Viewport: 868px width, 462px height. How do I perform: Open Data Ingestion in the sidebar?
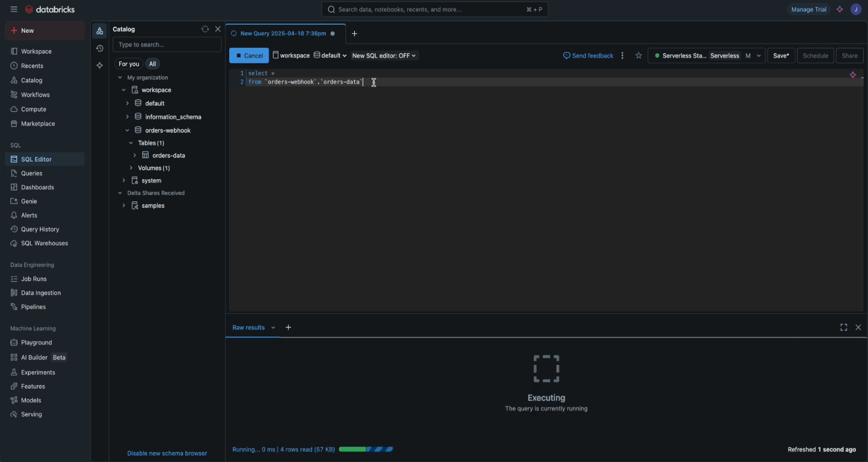pos(45,293)
